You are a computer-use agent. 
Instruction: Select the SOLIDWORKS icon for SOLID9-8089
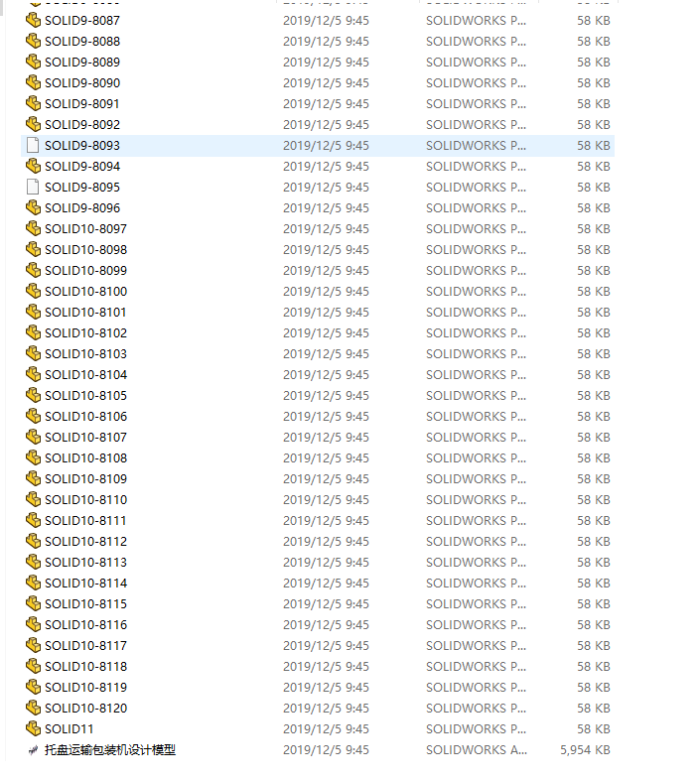point(33,63)
